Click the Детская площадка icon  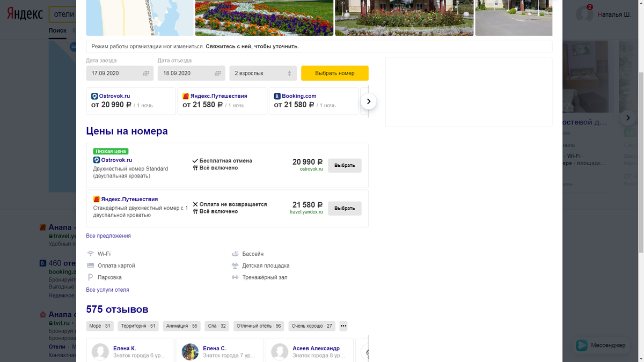(x=235, y=265)
